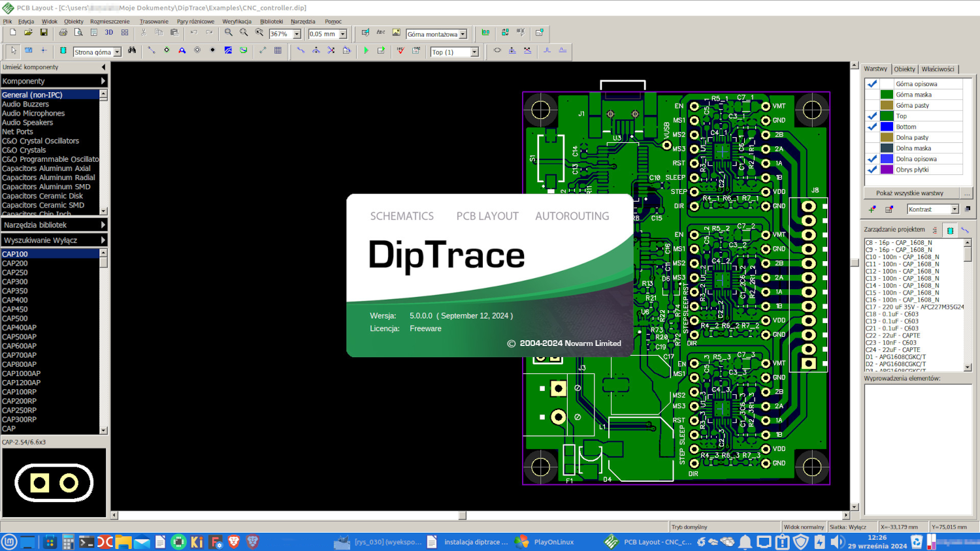
Task: Open the Trasowanie menu
Action: [154, 21]
